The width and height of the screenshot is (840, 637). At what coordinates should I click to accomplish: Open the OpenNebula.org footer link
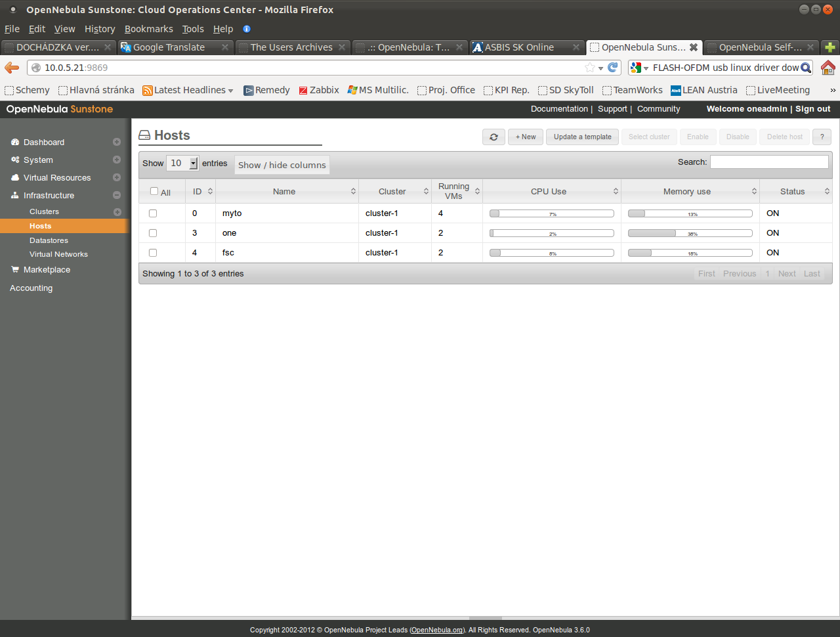click(437, 630)
